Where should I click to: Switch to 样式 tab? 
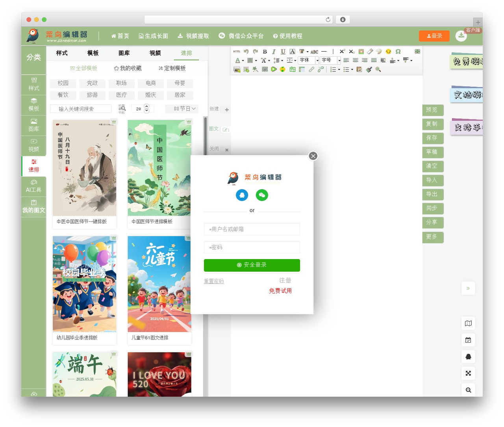point(61,53)
